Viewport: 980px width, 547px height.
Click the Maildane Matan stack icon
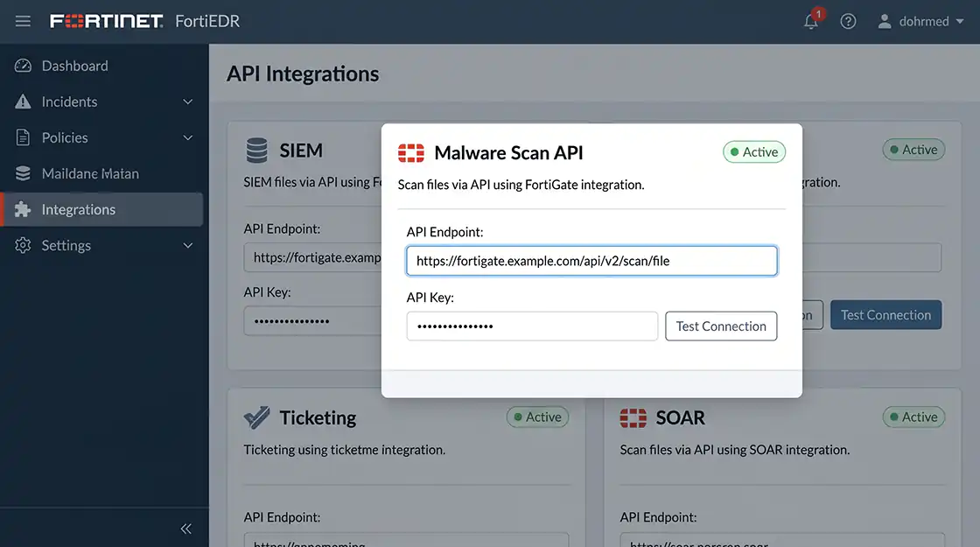23,173
